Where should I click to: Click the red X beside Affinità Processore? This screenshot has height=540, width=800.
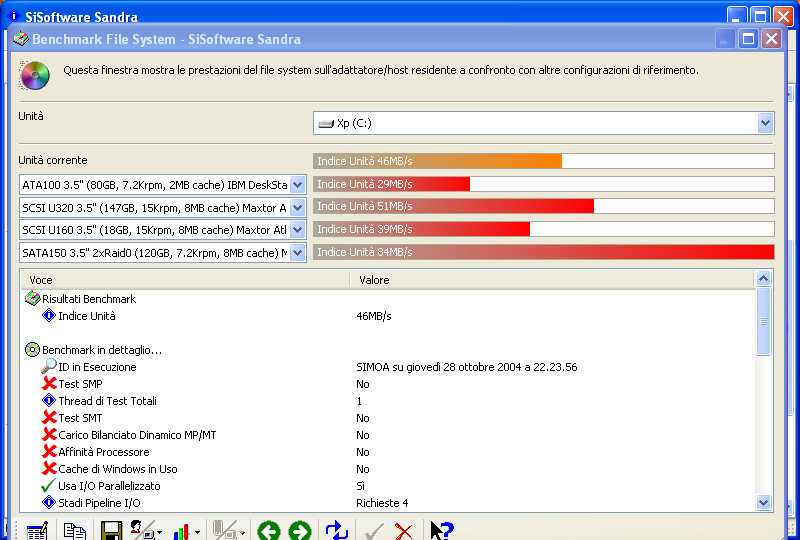(x=49, y=451)
